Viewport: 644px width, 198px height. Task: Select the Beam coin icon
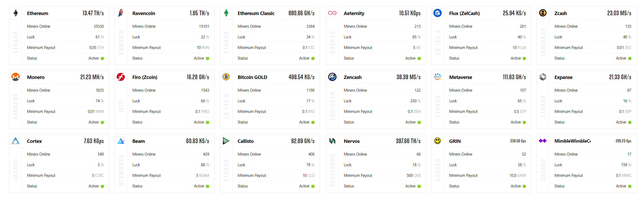(x=121, y=141)
